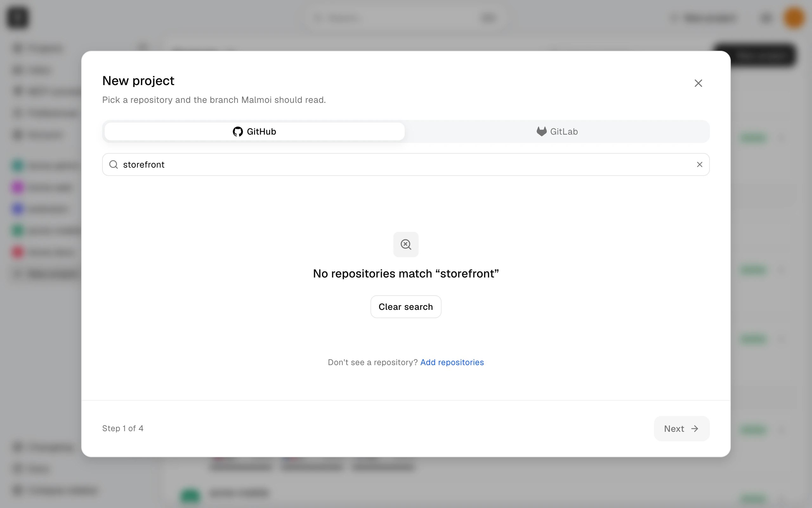Focus the repository search input field

(406, 164)
